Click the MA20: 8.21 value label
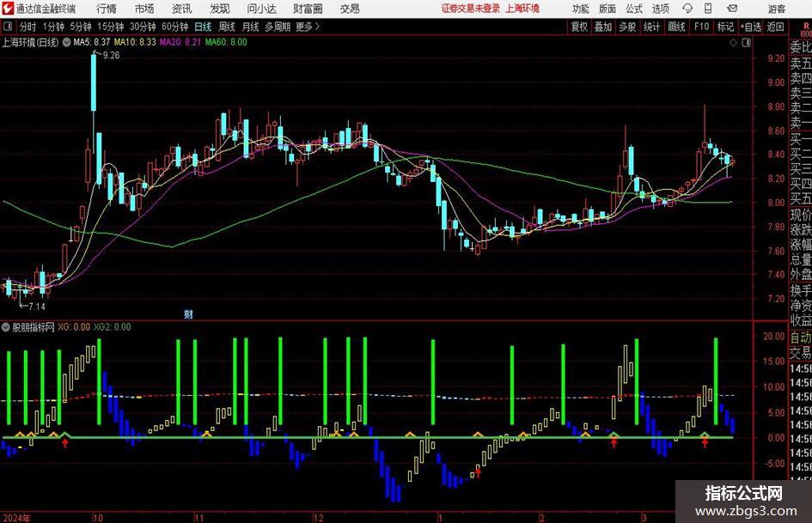The width and height of the screenshot is (812, 523). coord(180,42)
